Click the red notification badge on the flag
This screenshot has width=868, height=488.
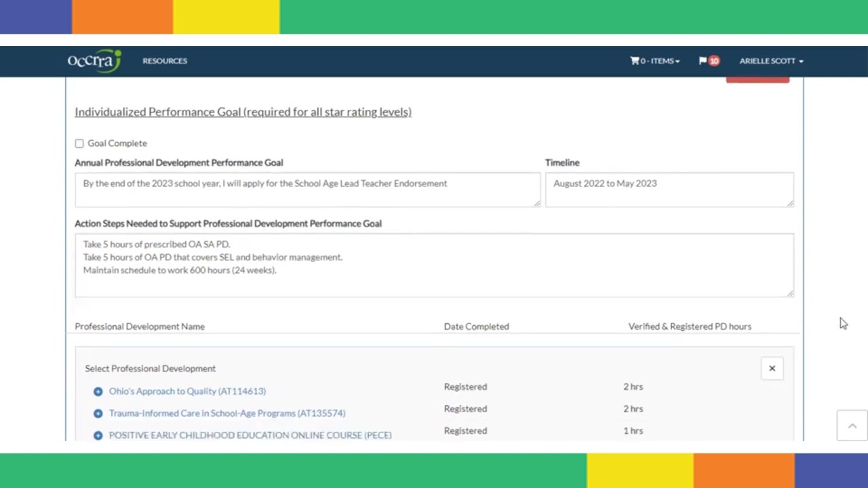click(714, 60)
